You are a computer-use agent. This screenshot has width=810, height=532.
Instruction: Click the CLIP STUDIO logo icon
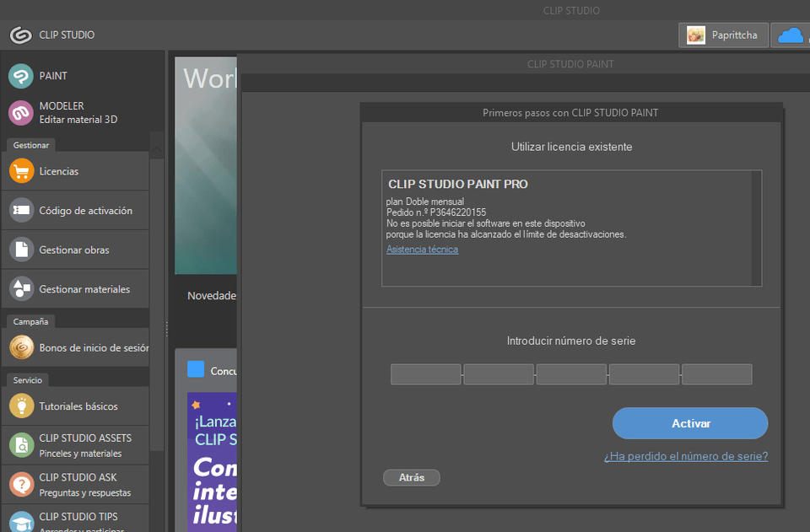click(20, 35)
